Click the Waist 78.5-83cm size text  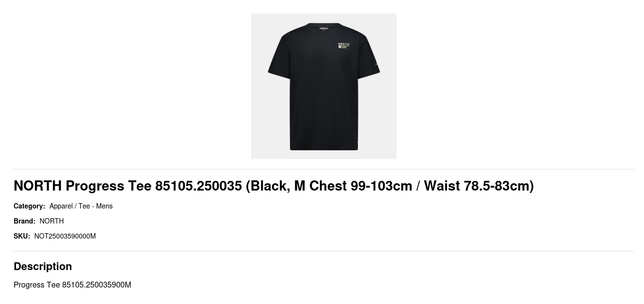(x=477, y=186)
